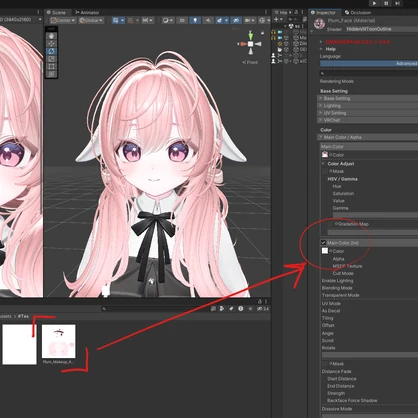Collapse the Main Color / Alpha foldout
The image size is (418, 418).
367,137
